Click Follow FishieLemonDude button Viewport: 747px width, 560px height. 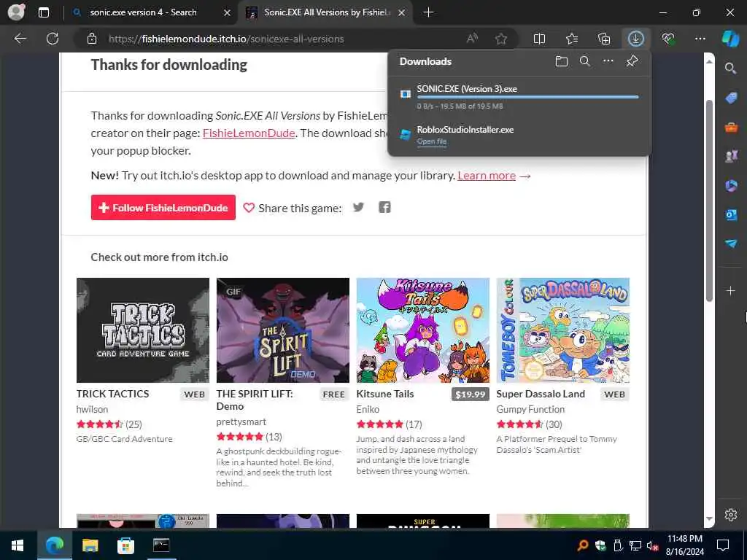(163, 208)
